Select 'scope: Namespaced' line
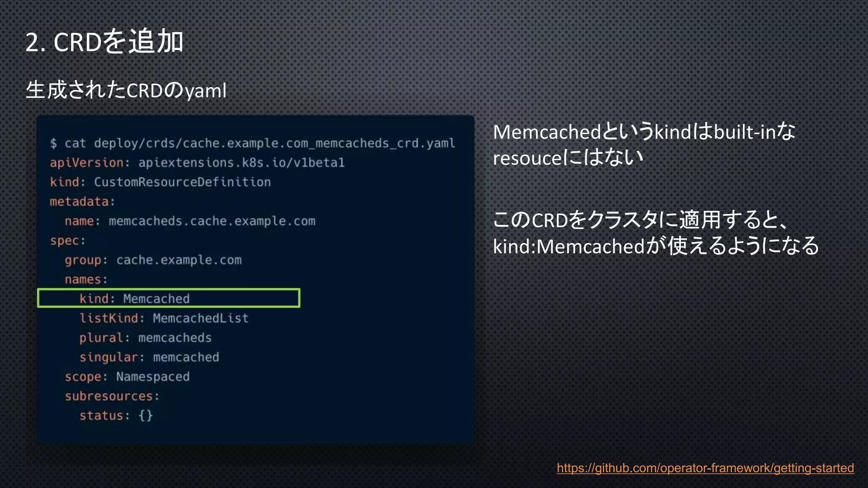This screenshot has height=488, width=868. (127, 377)
